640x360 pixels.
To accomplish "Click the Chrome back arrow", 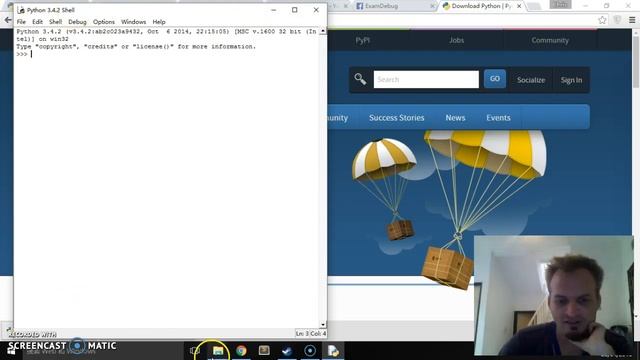I will tap(8, 20).
